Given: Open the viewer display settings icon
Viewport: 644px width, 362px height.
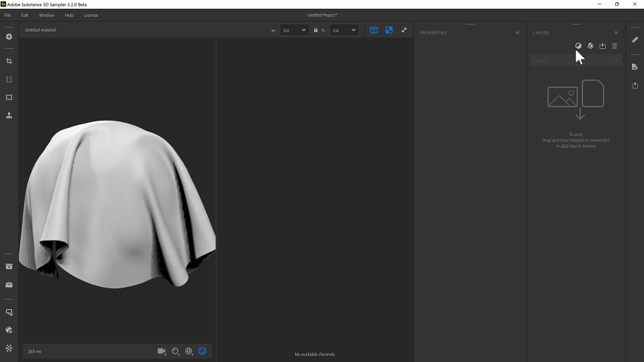Looking at the screenshot, I should click(9, 312).
